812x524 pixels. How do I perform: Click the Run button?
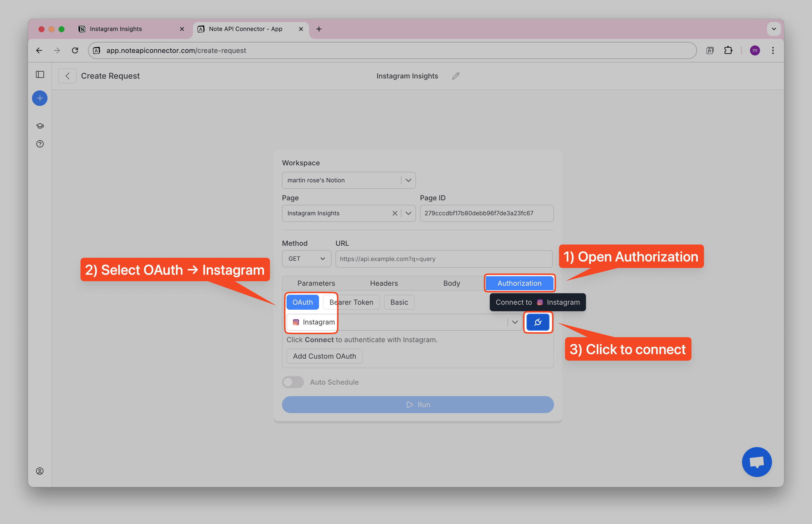pos(418,405)
